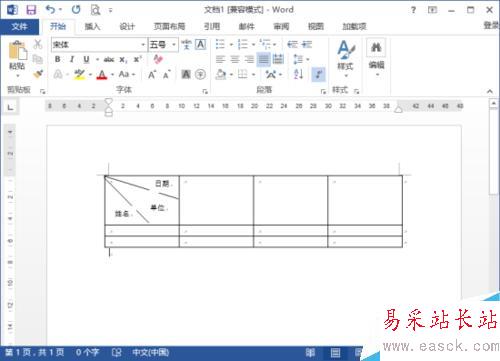Click the Phonetic Guide icon
Screen dimensions: 500x361
(x=186, y=44)
